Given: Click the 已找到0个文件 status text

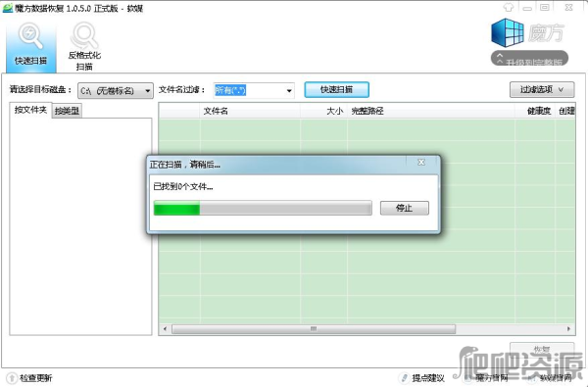Looking at the screenshot, I should [183, 186].
